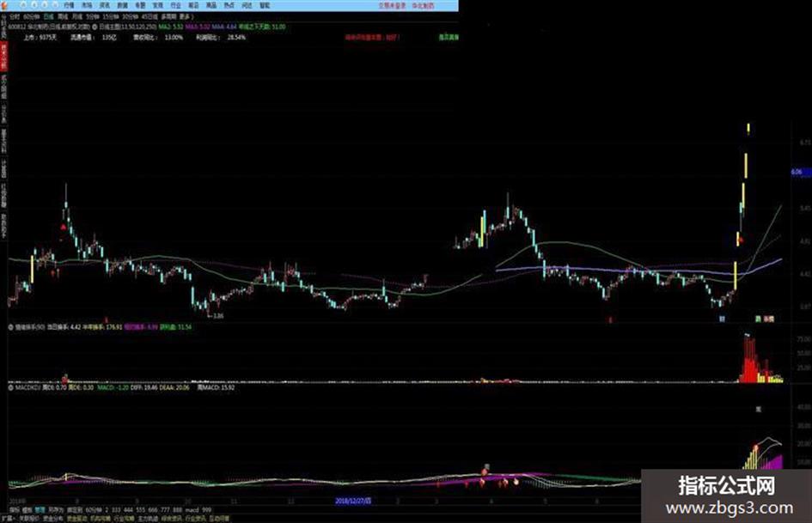Screen dimensions: 812x523
Task: Open the 行情 menu
Action: tap(69, 5)
